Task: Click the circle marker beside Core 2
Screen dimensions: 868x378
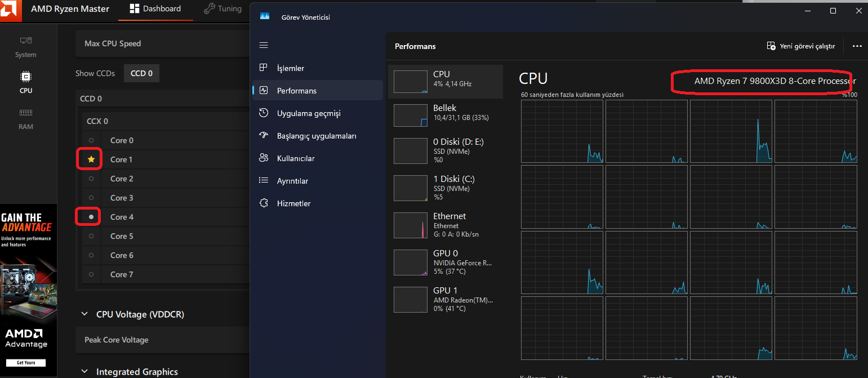Action: tap(91, 179)
